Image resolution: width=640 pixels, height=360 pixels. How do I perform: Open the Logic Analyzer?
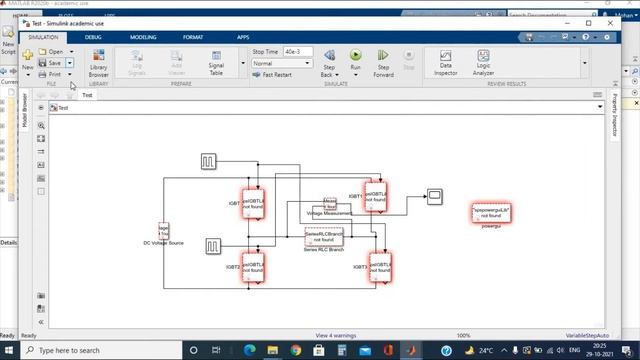point(483,62)
